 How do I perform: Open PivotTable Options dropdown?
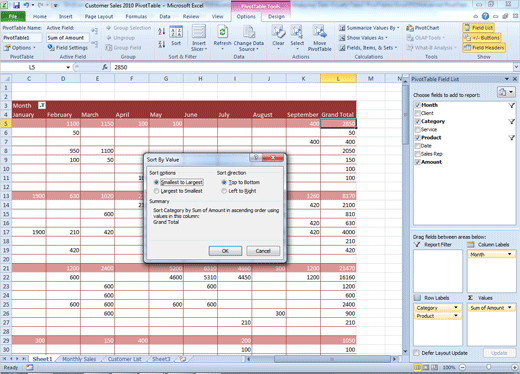(19, 48)
